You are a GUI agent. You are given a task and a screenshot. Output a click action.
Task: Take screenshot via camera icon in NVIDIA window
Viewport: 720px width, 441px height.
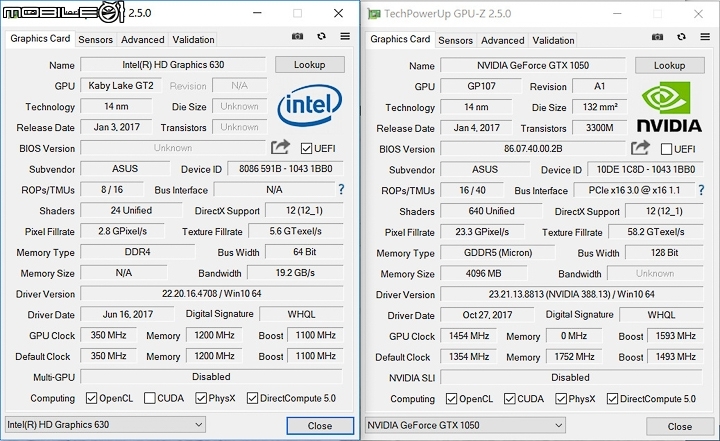tap(658, 37)
